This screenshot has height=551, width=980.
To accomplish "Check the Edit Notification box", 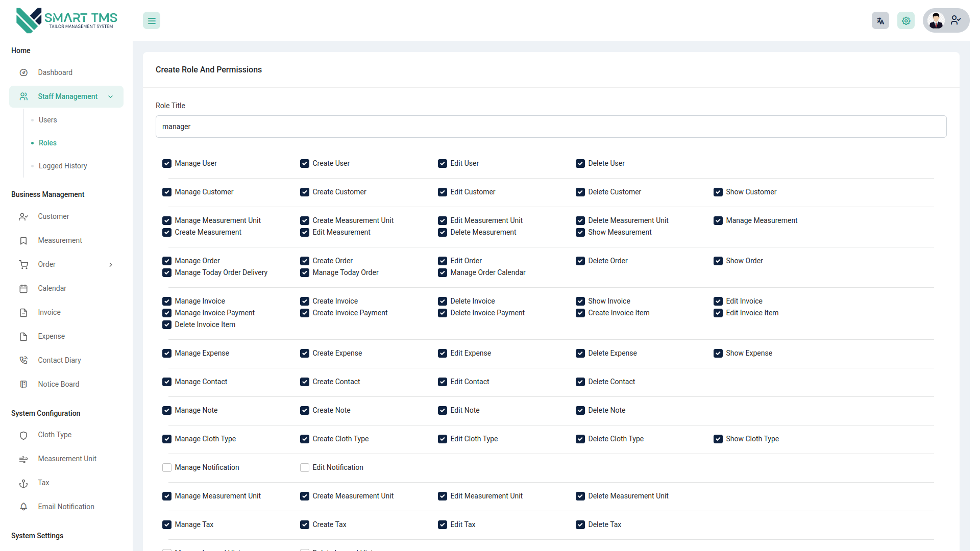I will coord(304,467).
